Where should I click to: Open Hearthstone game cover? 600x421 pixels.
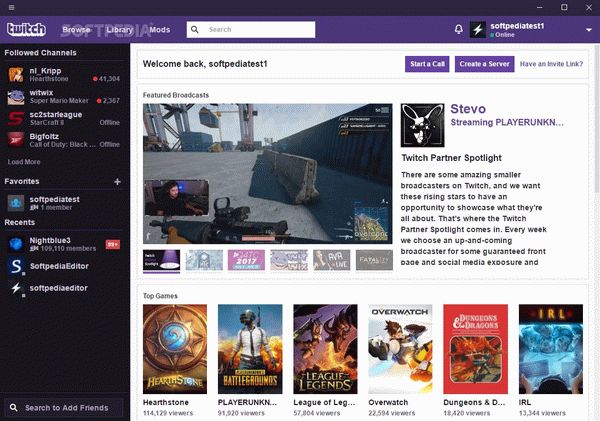(175, 349)
